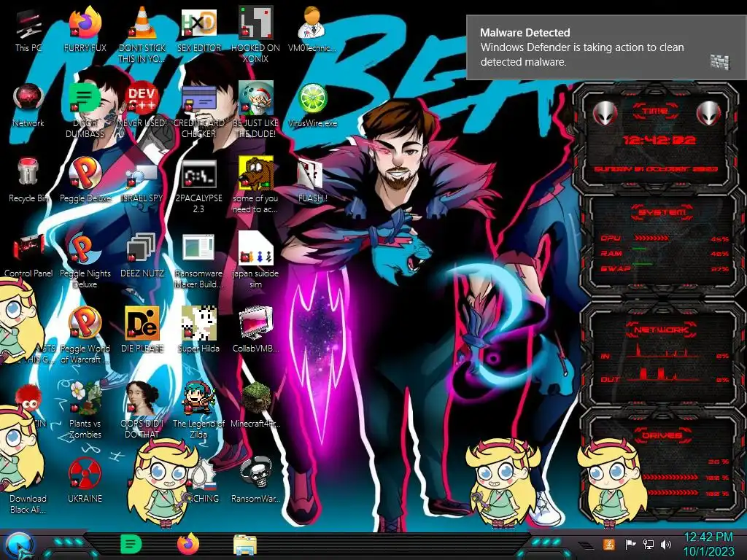Open RansomWar skull headphones shortcut
The image size is (747, 560).
[255, 481]
